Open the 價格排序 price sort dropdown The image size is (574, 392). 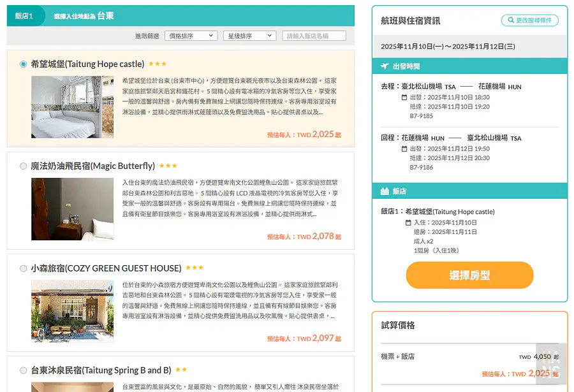[x=191, y=36]
